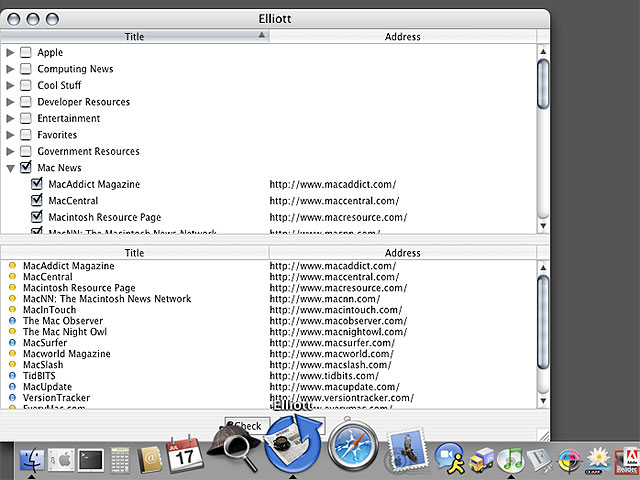
Task: Click the upper pane scroll down arrow
Action: (543, 226)
